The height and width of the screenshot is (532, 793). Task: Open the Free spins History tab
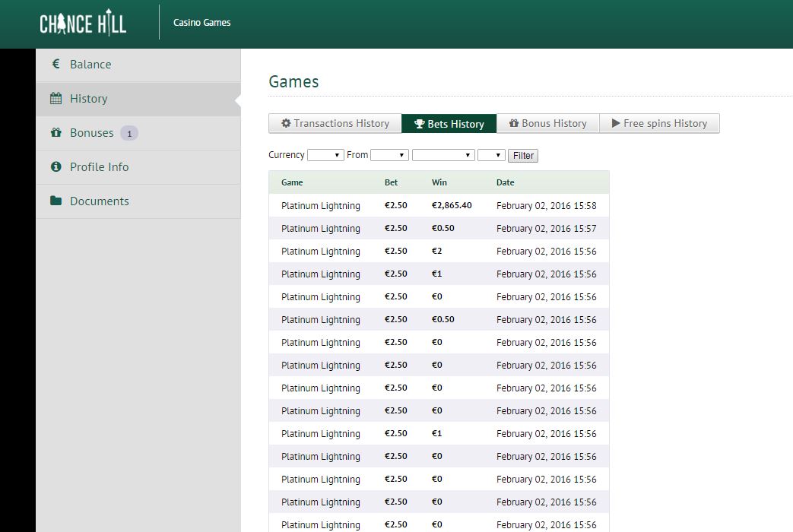[x=659, y=123]
